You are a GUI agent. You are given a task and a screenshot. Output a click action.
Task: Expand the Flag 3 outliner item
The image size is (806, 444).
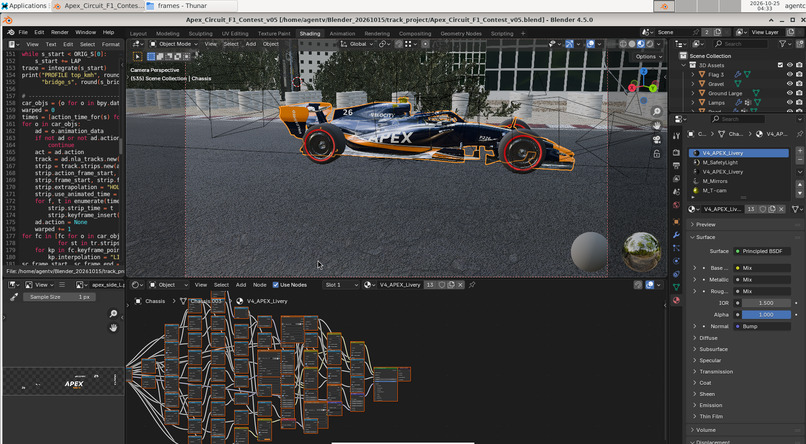692,75
